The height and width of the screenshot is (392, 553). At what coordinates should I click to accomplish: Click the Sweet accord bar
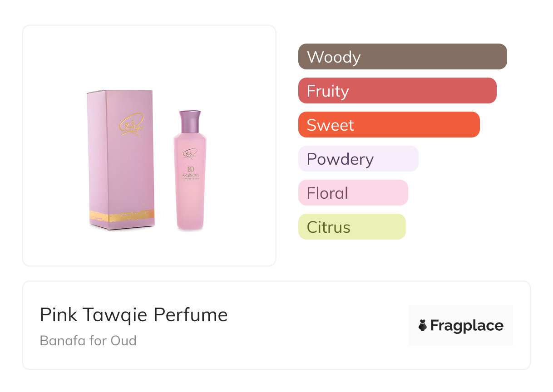(389, 125)
